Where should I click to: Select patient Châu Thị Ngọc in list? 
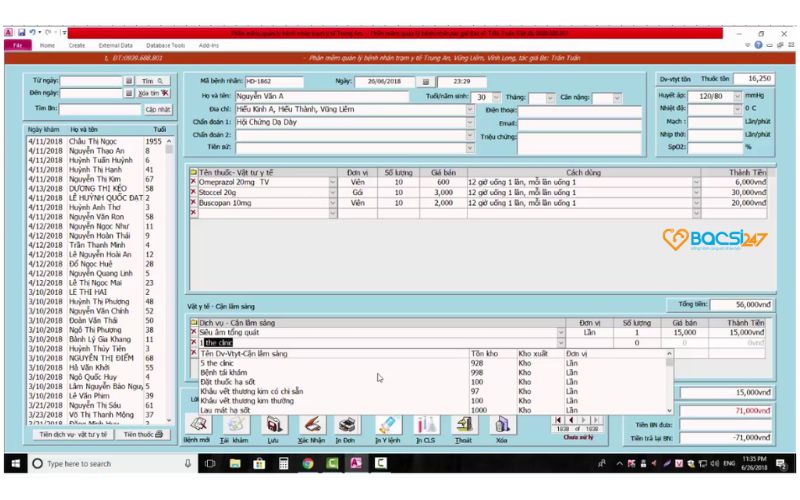tap(95, 141)
